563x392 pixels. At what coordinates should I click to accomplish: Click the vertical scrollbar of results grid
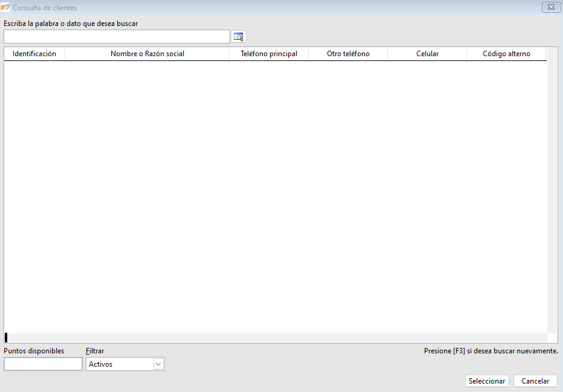click(552, 193)
